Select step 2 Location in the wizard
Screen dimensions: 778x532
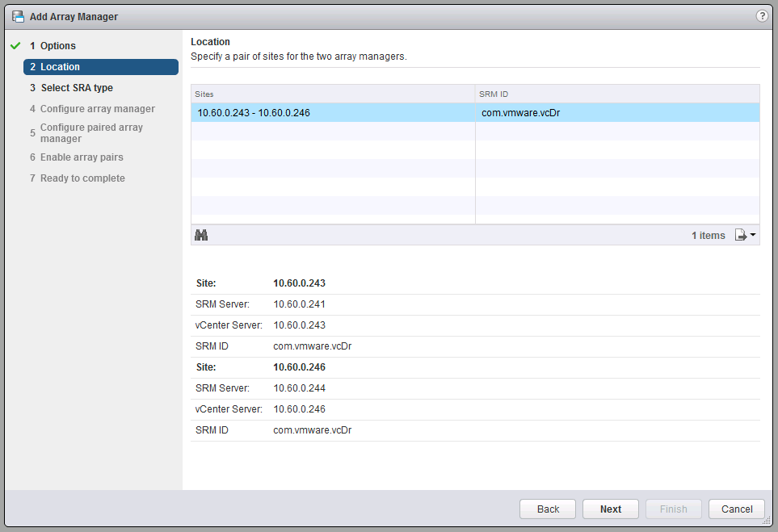point(100,67)
